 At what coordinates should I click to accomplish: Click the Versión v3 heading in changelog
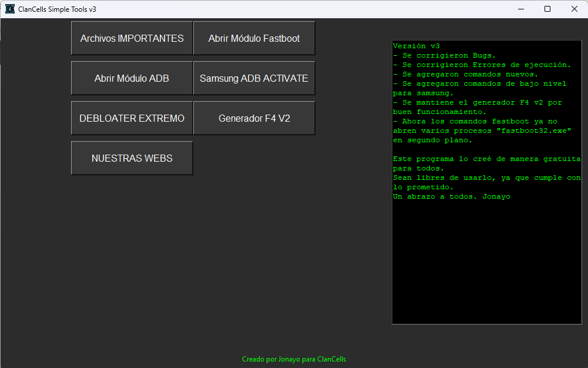point(416,46)
